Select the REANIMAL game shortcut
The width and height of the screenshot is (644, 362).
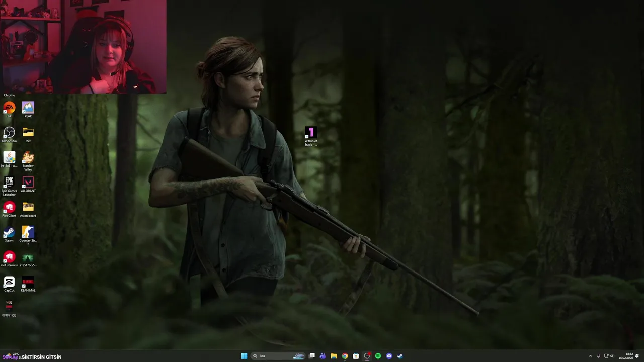coord(28,283)
